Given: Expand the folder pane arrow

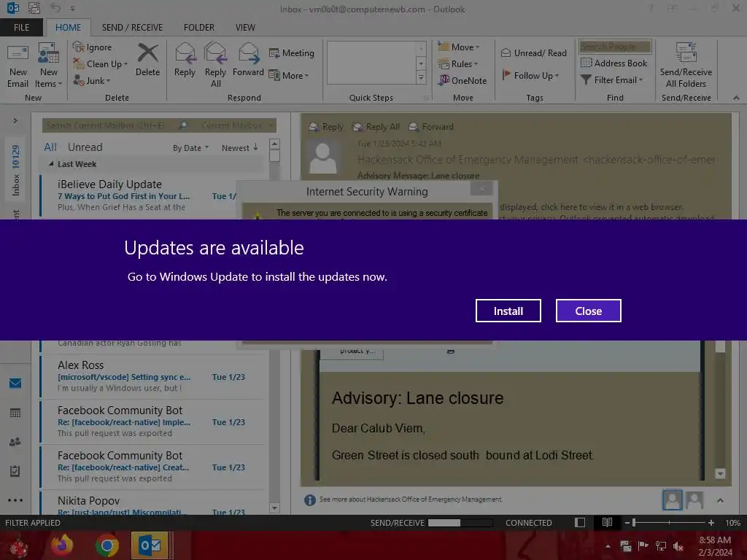Looking at the screenshot, I should [x=15, y=120].
